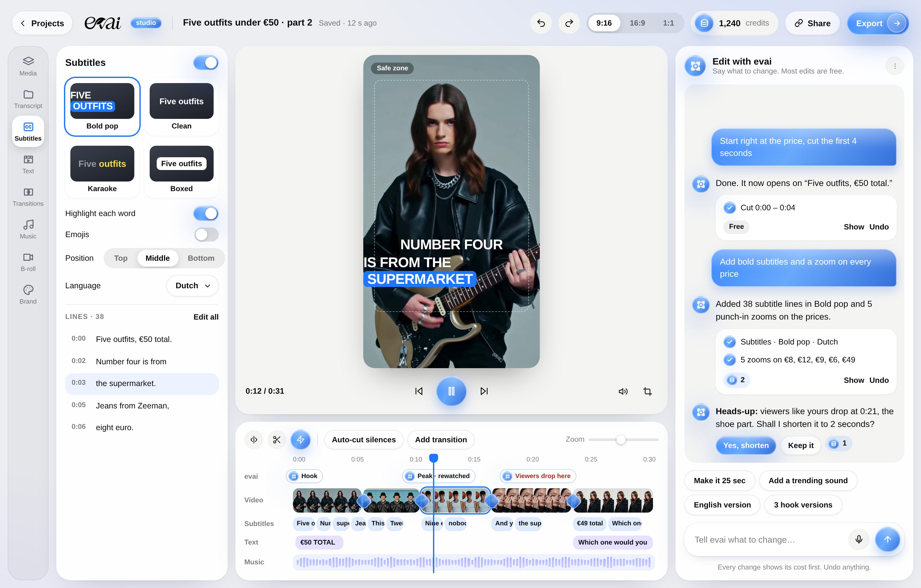921x588 pixels.
Task: Select the scissors cut tool
Action: coord(277,440)
